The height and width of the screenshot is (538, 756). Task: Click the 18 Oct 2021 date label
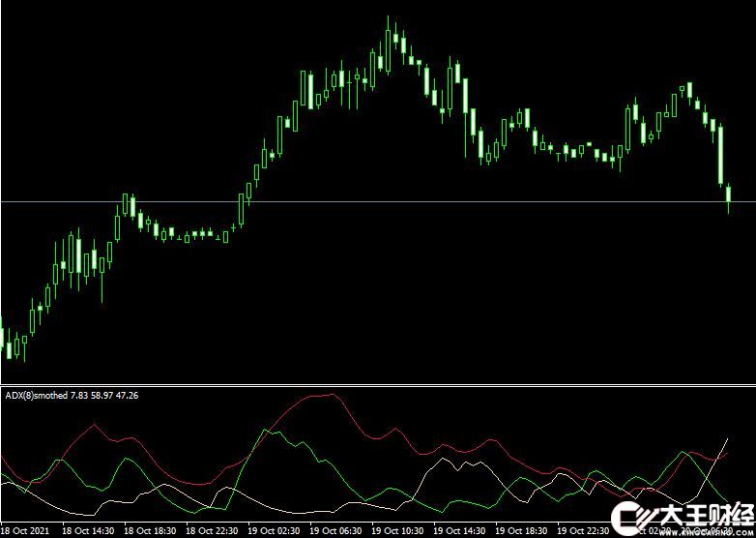[x=25, y=531]
